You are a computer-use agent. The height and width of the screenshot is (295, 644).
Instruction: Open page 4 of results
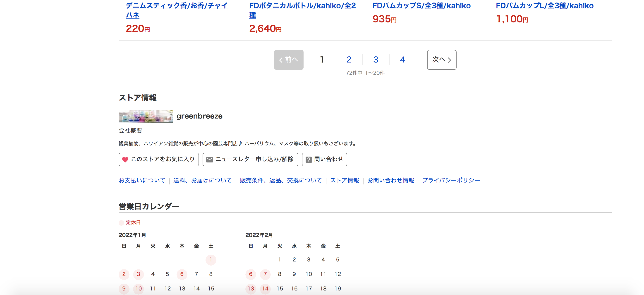click(402, 60)
